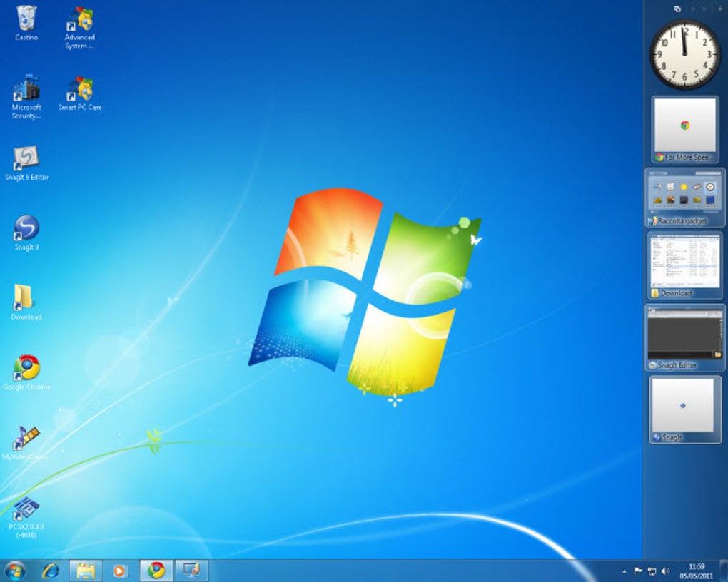Open the Action Center flag icon
Viewport: 728px width, 582px height.
[x=638, y=571]
